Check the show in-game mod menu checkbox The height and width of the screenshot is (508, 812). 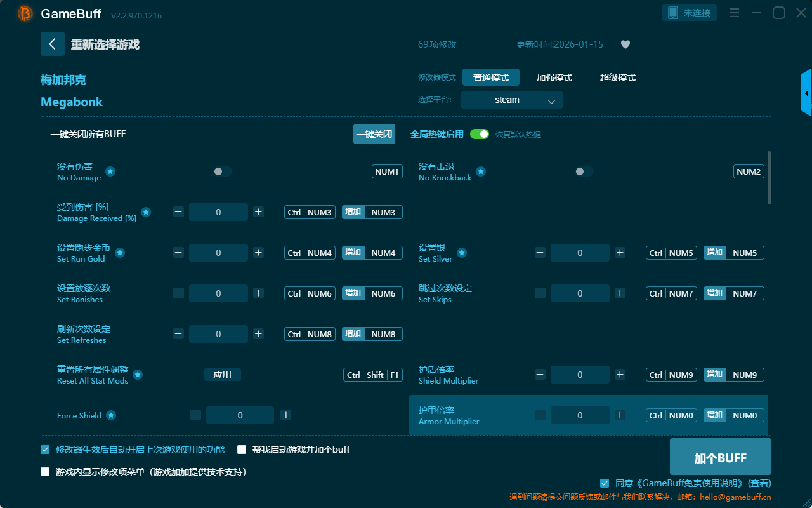(x=45, y=472)
